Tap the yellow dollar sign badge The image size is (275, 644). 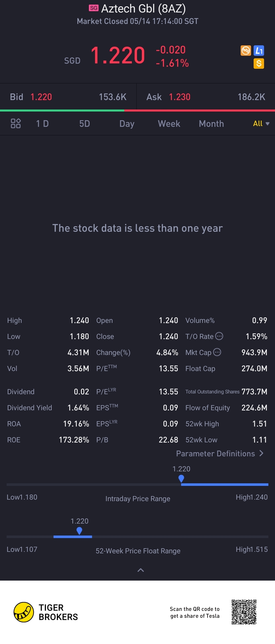[x=259, y=63]
